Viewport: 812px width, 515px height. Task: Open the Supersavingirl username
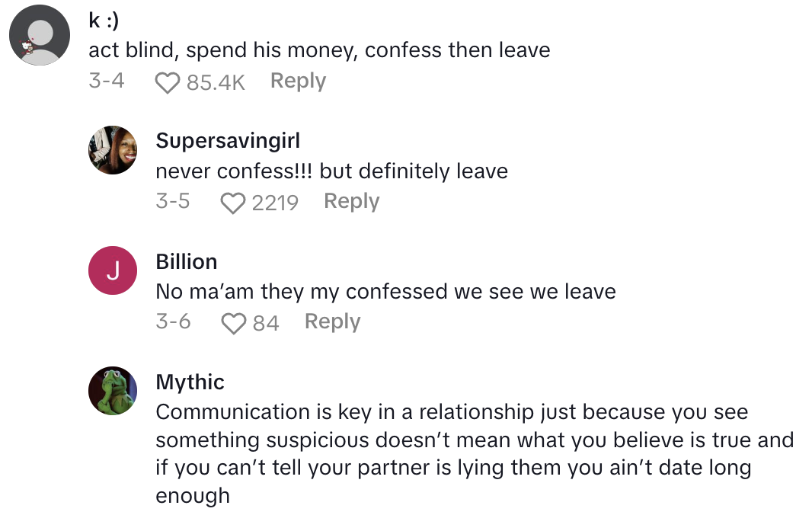click(x=228, y=141)
